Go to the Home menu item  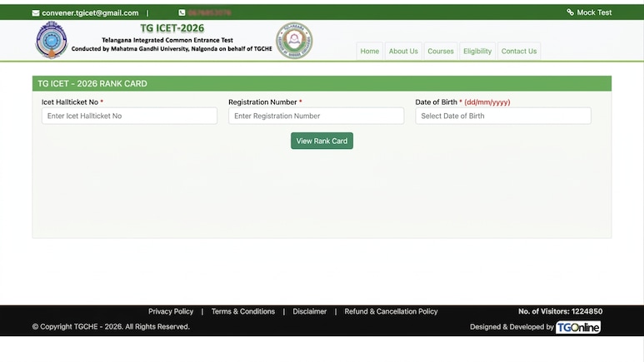click(370, 52)
